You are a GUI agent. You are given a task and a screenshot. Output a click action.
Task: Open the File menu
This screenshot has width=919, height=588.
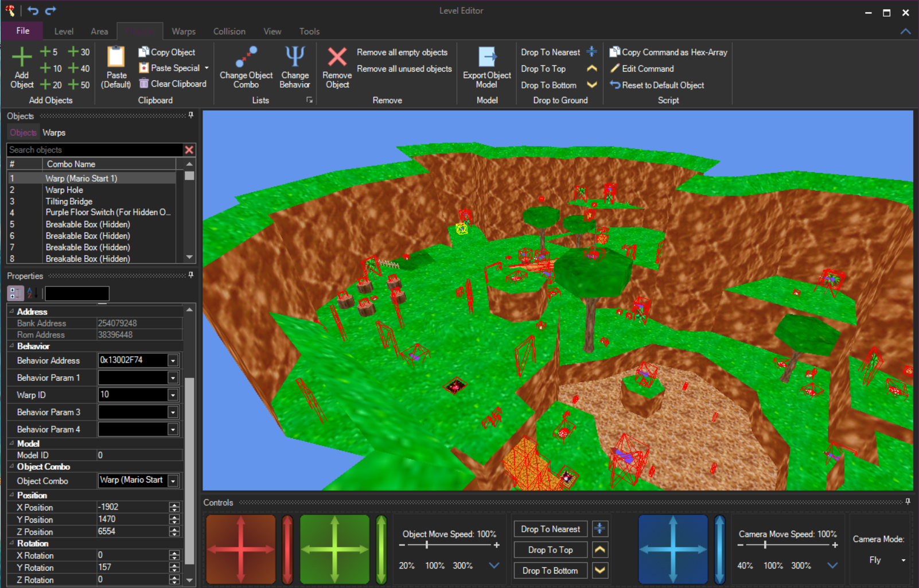(23, 30)
